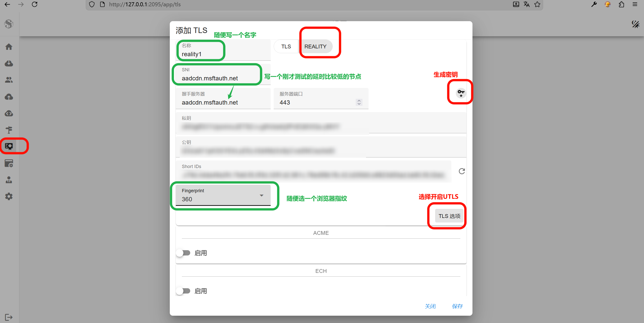644x323 pixels.
Task: Click the users group sidebar icon
Action: click(x=9, y=80)
